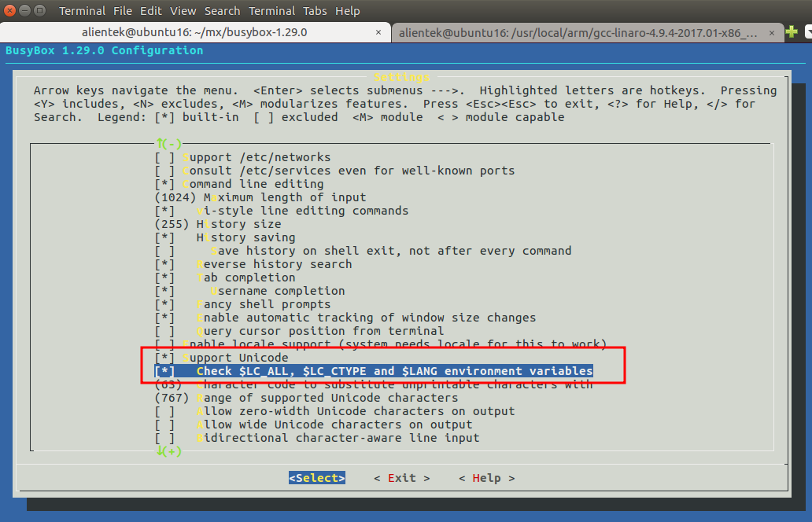Click the Help button at dialog bottom
Viewport: 812px width, 522px height.
(x=487, y=478)
